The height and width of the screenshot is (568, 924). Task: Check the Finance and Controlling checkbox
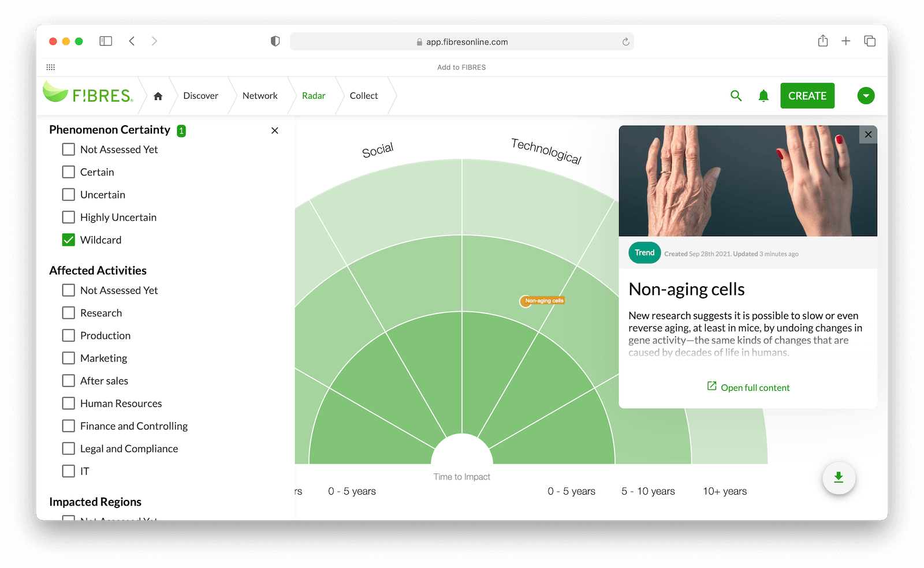click(69, 426)
